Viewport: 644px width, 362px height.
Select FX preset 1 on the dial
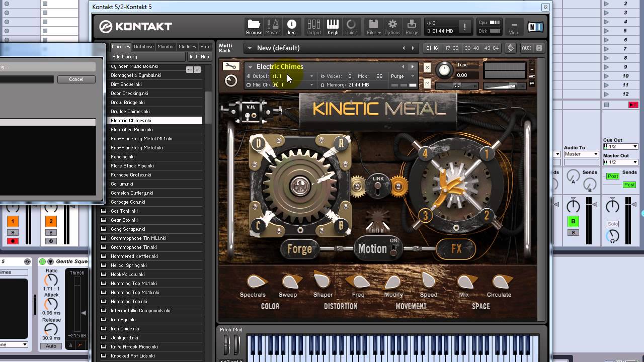click(487, 153)
